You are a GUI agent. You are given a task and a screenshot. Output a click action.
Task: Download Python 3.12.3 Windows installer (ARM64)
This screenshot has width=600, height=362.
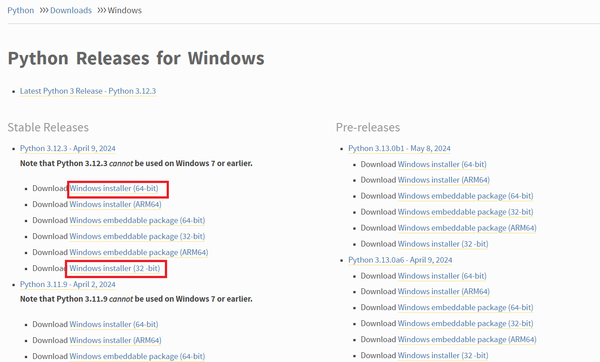[x=115, y=205]
